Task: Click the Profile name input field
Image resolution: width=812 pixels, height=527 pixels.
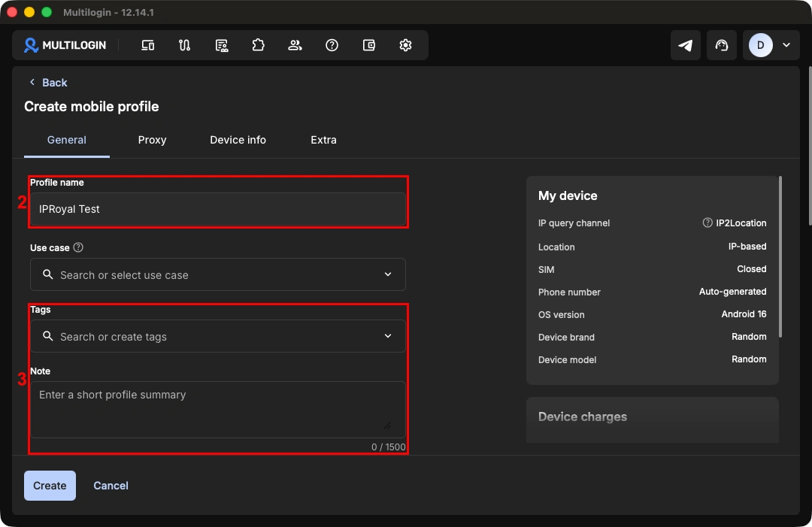Action: coord(217,209)
